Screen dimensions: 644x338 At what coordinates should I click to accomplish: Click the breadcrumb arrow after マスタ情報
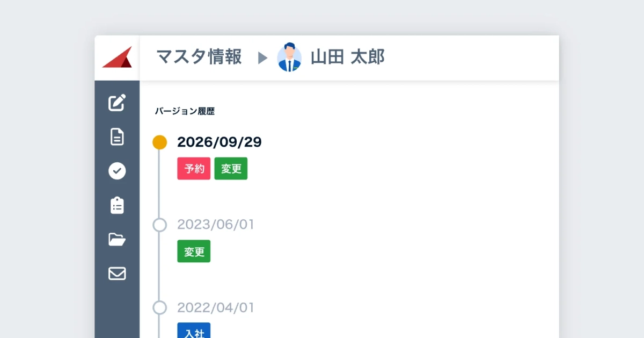pyautogui.click(x=262, y=57)
